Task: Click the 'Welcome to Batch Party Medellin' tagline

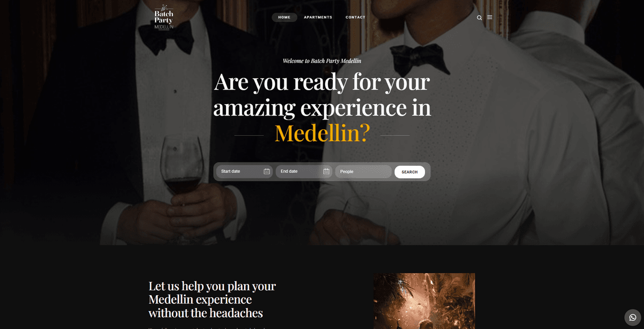Action: (x=322, y=61)
